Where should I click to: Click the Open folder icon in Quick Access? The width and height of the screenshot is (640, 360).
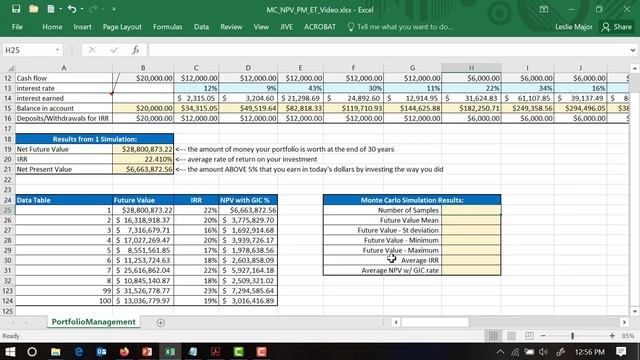[x=33, y=9]
